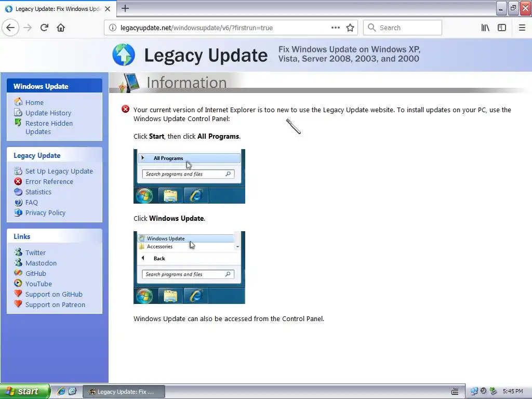This screenshot has height=399, width=532.
Task: Open Home link in Windows Update panel
Action: click(x=34, y=102)
